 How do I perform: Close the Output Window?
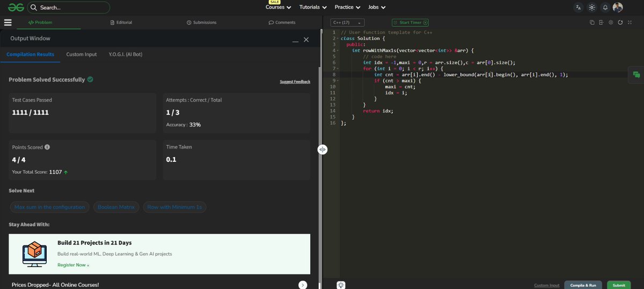pos(306,40)
